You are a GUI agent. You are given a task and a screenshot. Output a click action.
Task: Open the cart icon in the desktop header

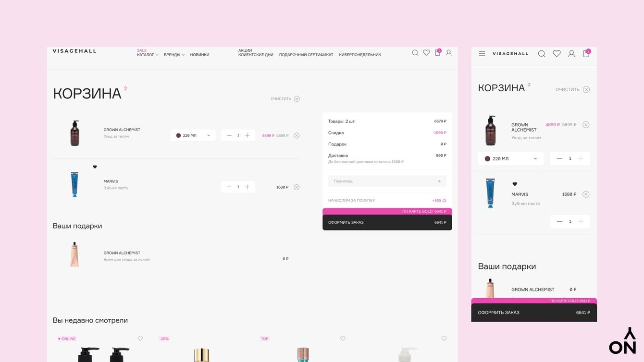[438, 52]
